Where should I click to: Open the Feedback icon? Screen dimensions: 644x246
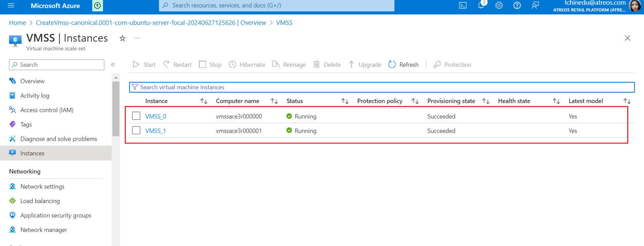(x=535, y=5)
